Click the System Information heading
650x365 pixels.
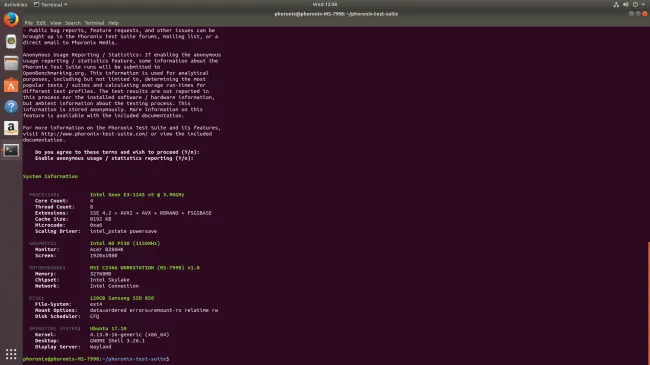pyautogui.click(x=50, y=176)
